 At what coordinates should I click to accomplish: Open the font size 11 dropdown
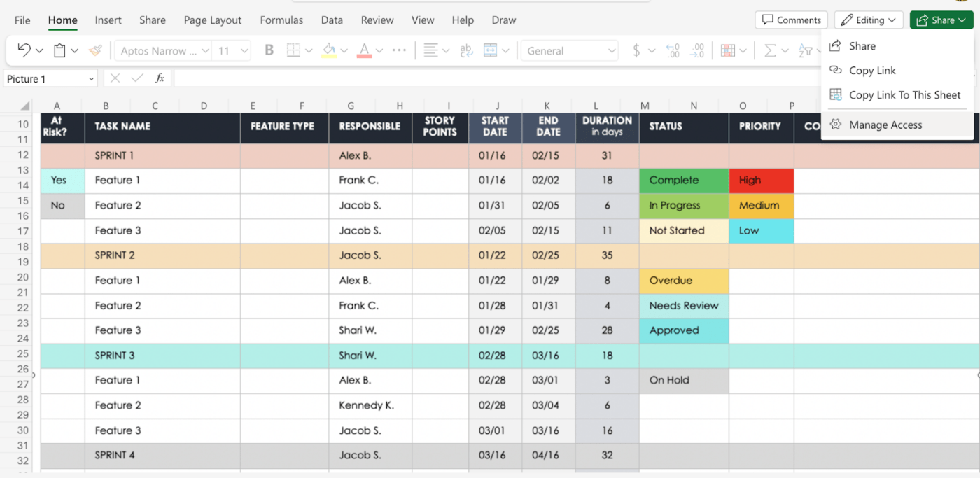pyautogui.click(x=233, y=51)
